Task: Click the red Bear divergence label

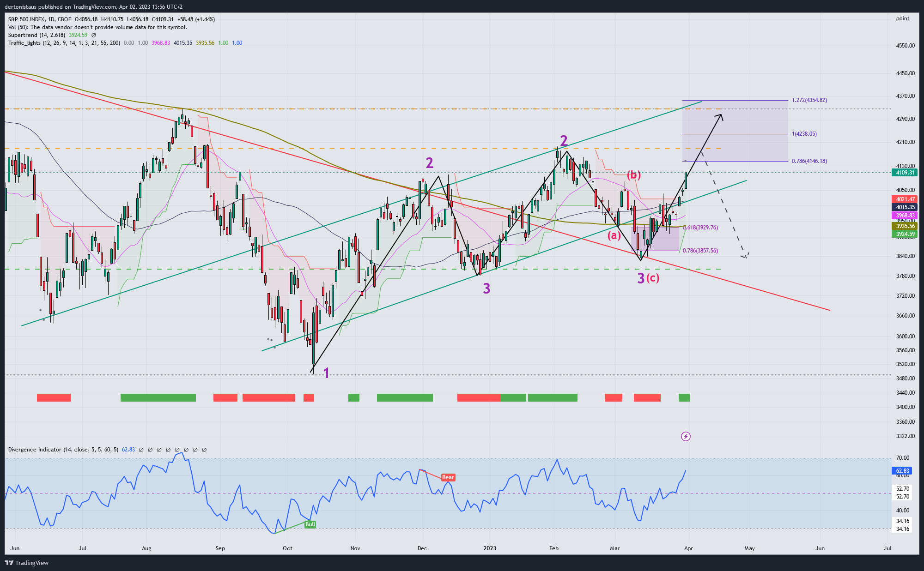Action: [448, 477]
